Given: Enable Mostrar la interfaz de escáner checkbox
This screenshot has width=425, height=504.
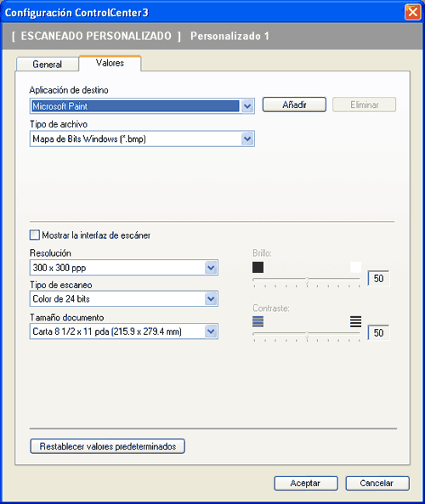Looking at the screenshot, I should 34,235.
